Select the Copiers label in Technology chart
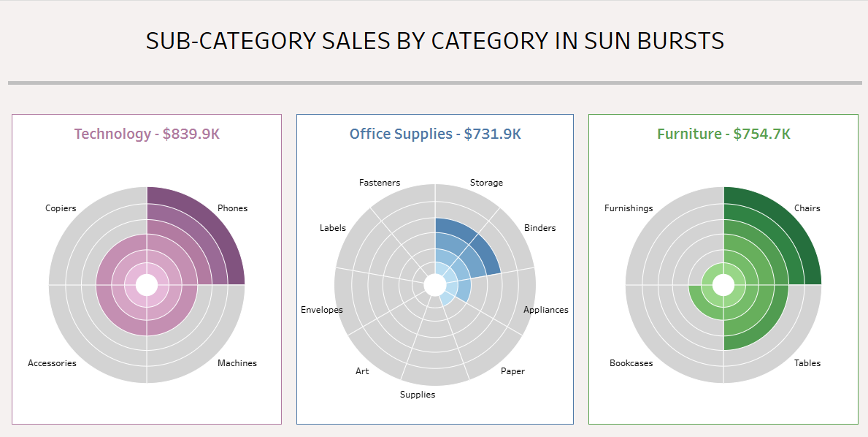The image size is (868, 437). click(61, 208)
